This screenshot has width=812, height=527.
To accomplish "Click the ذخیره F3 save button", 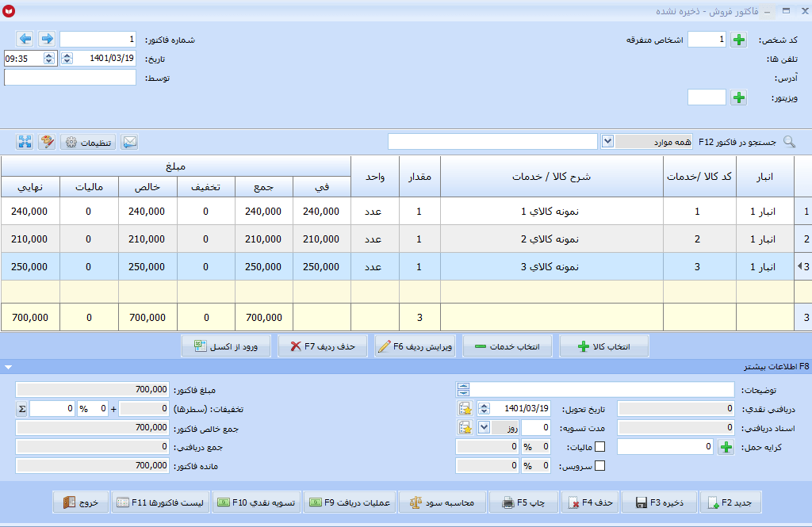I will 659,502.
